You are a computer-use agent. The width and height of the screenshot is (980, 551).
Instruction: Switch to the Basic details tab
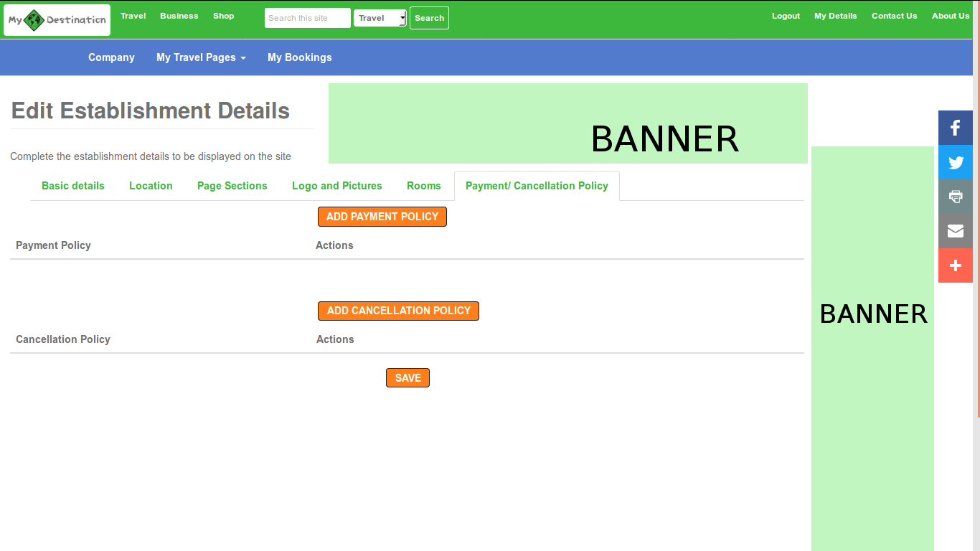coord(73,186)
